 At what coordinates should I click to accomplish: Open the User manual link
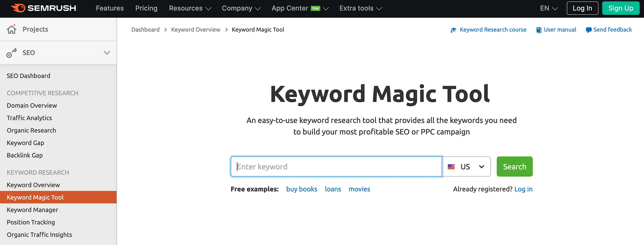tap(560, 30)
